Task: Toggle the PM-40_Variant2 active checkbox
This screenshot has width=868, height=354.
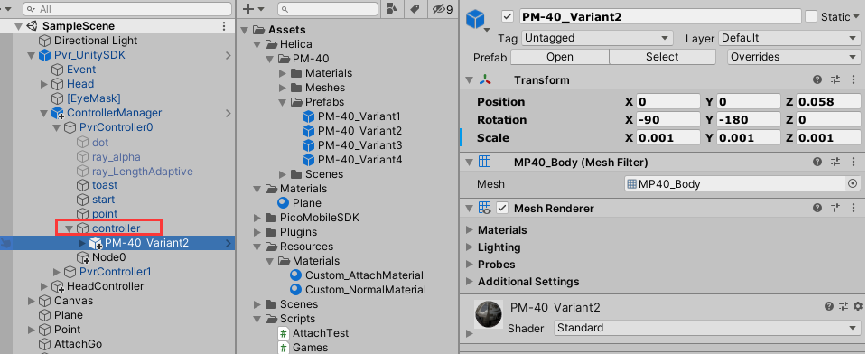Action: pyautogui.click(x=508, y=16)
